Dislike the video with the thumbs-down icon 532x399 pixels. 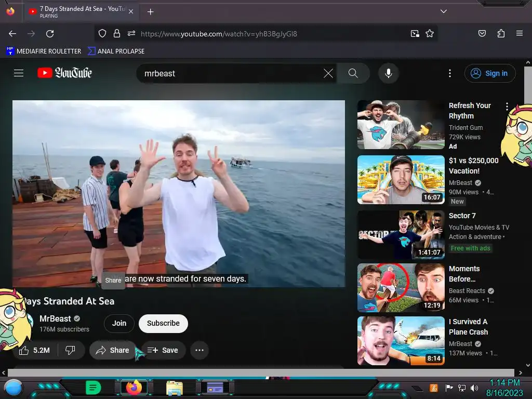click(x=70, y=350)
